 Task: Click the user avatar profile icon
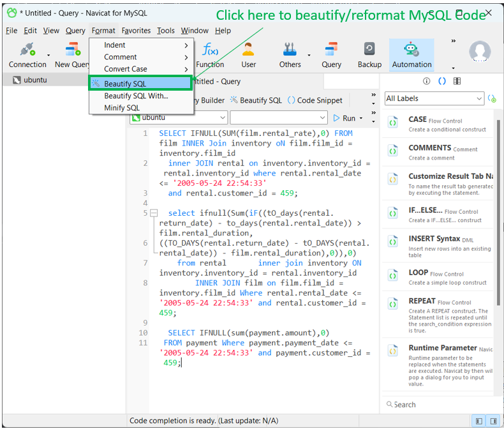click(480, 51)
